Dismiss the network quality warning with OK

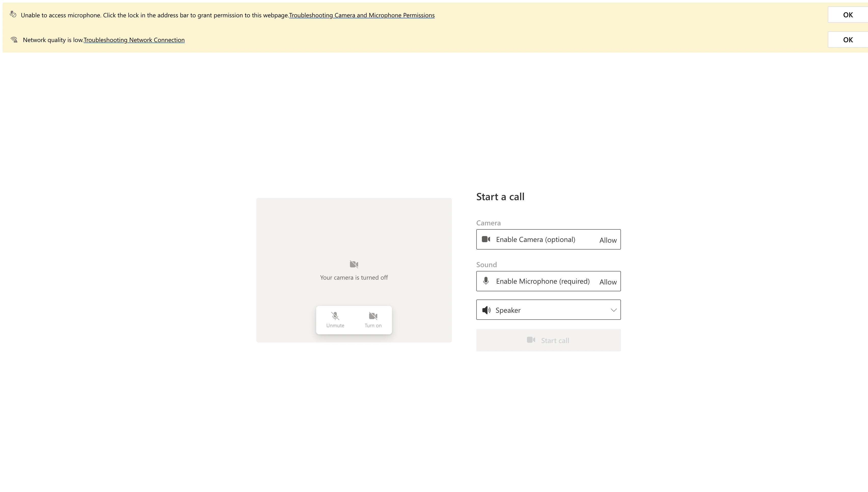tap(848, 39)
